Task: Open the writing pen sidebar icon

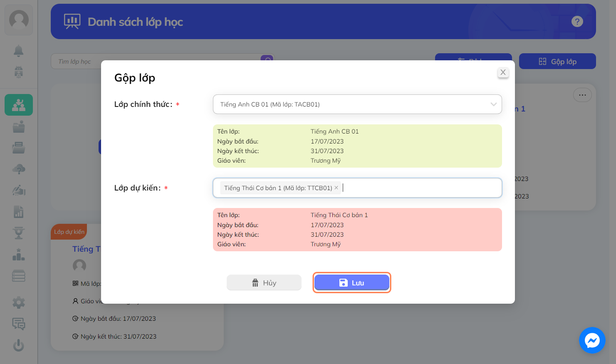Action: [x=19, y=191]
